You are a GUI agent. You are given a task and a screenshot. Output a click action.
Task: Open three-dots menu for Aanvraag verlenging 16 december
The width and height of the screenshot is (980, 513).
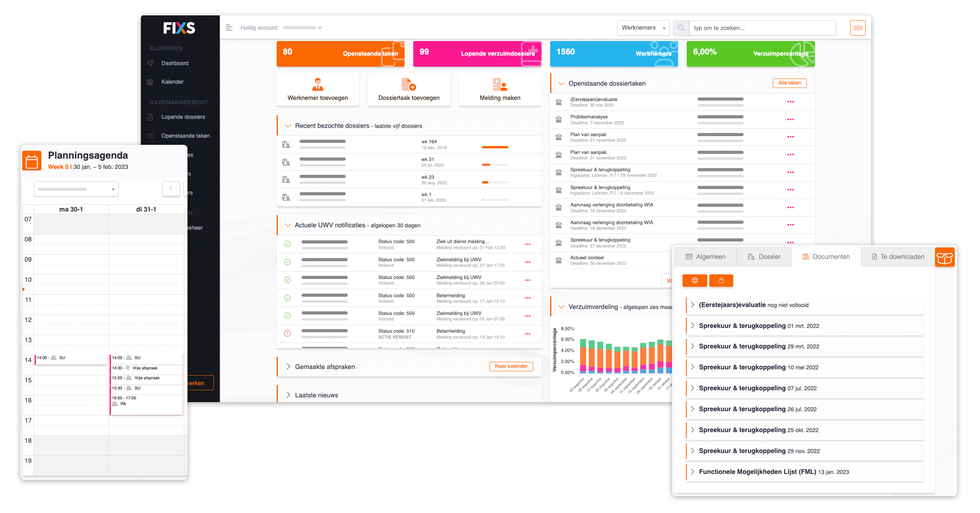790,208
